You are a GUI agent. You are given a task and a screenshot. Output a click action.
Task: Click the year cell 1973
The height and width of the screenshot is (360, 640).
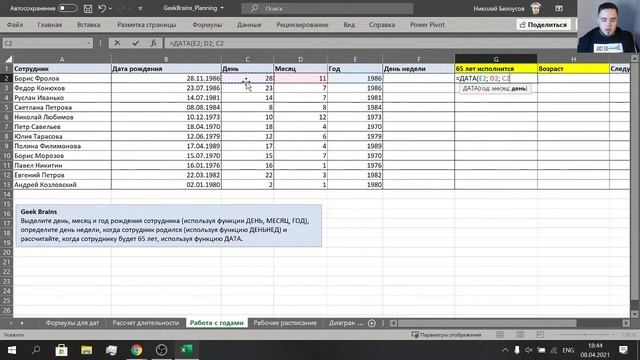pos(355,117)
